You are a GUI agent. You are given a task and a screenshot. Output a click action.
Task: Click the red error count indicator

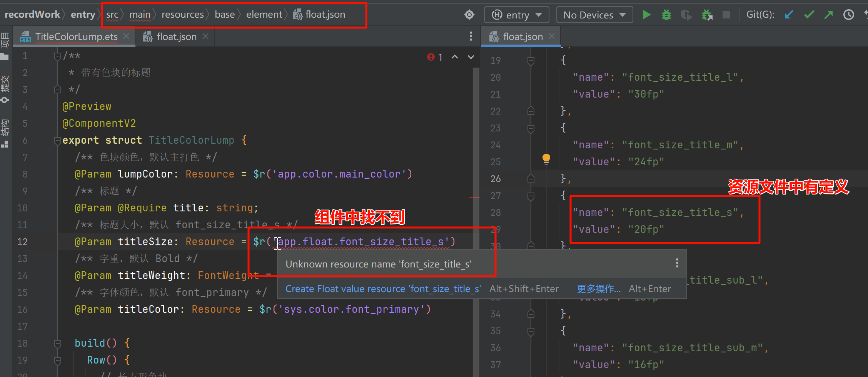[x=435, y=57]
